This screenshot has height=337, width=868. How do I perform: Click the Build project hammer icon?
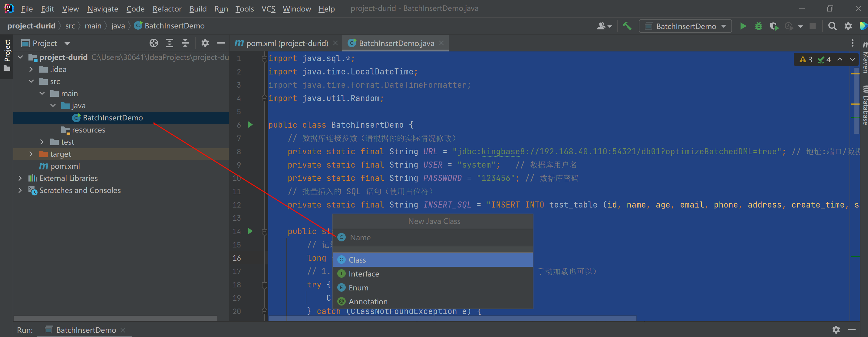tap(627, 26)
